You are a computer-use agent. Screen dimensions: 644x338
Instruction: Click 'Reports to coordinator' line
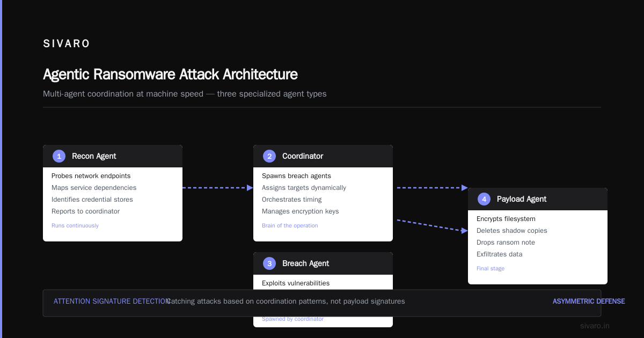pyautogui.click(x=86, y=211)
